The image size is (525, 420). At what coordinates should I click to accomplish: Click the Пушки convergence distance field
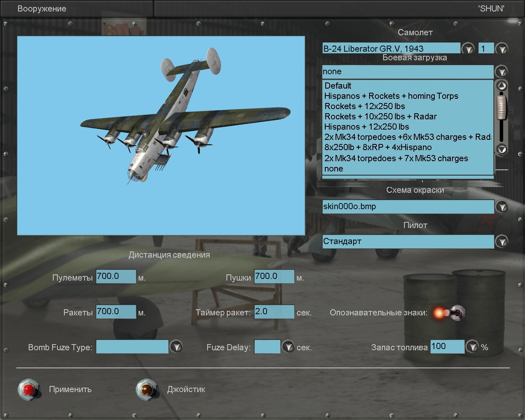[x=274, y=276]
